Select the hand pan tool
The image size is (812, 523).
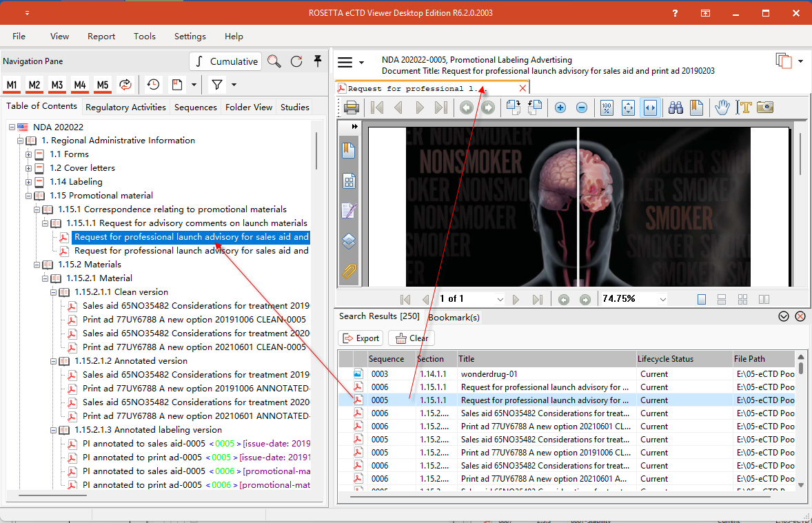[722, 107]
